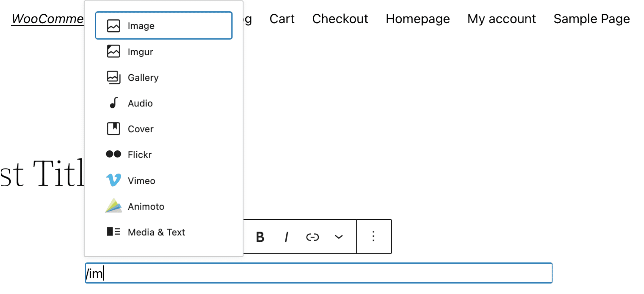Toggle italic formatting in the toolbar

click(286, 236)
